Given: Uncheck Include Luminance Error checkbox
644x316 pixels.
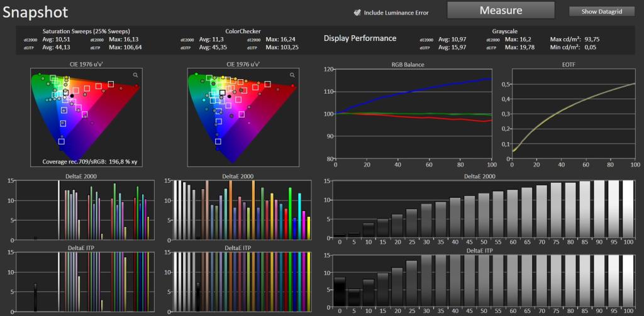Looking at the screenshot, I should (357, 13).
